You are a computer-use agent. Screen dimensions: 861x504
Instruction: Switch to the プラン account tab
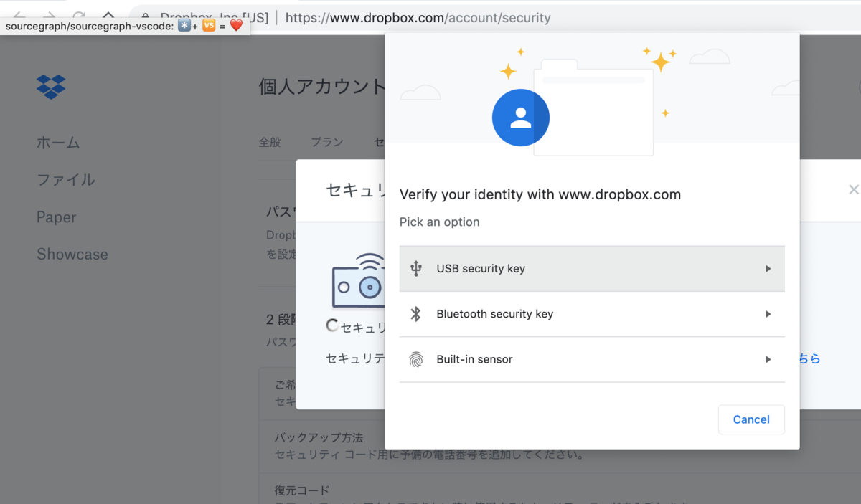point(327,142)
